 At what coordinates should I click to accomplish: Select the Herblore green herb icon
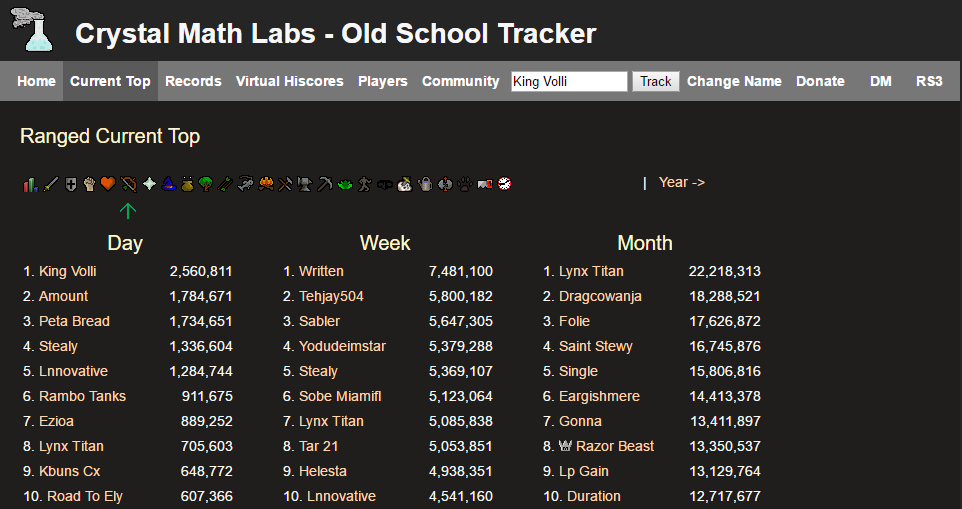tap(345, 184)
